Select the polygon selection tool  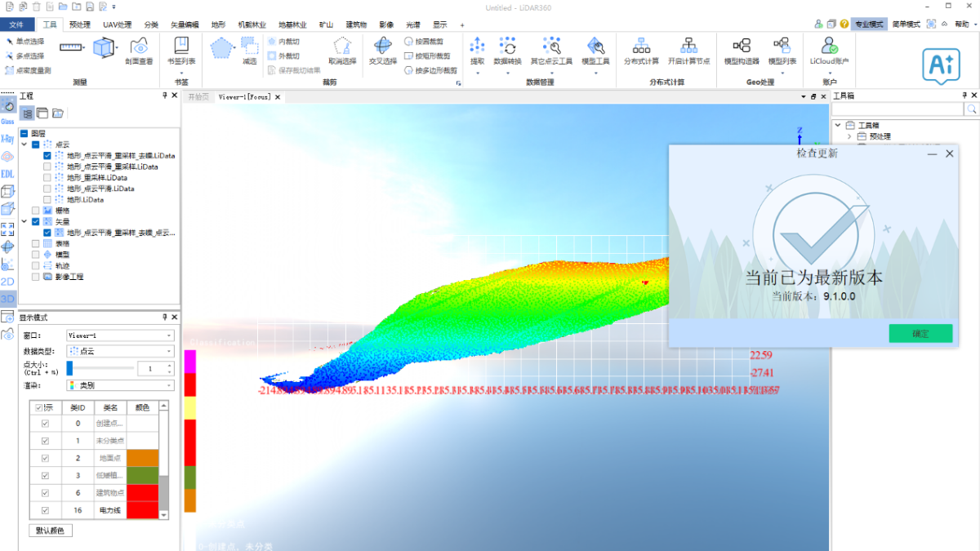click(x=220, y=47)
